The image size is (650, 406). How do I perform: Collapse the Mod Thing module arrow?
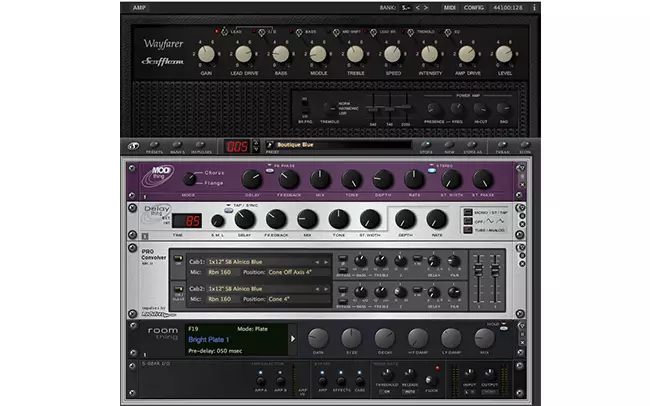click(522, 168)
